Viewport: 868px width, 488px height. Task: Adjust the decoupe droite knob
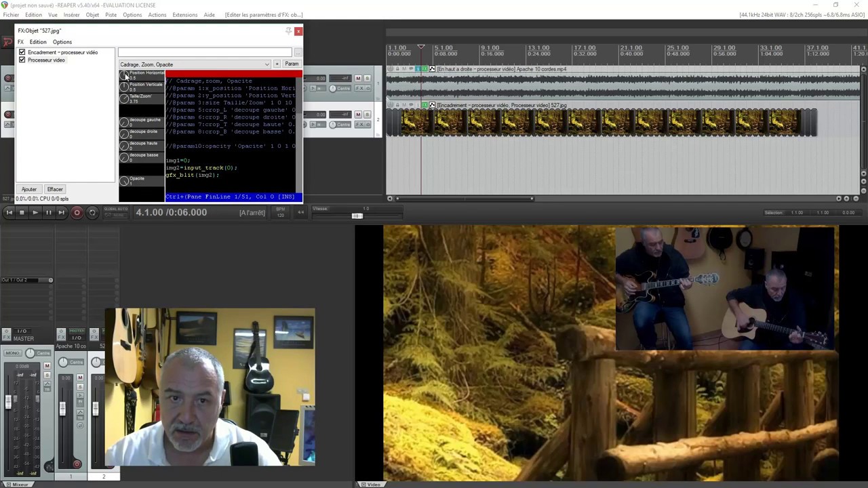tap(124, 134)
